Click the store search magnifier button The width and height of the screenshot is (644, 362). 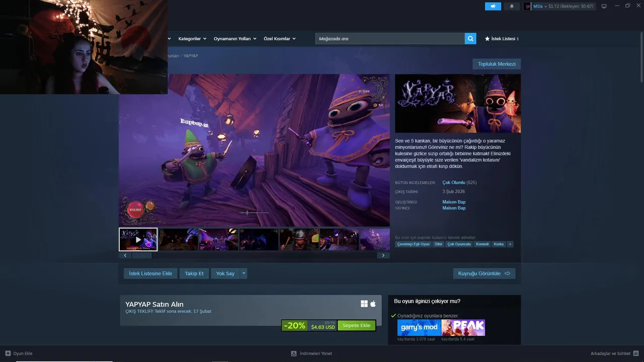tap(470, 39)
